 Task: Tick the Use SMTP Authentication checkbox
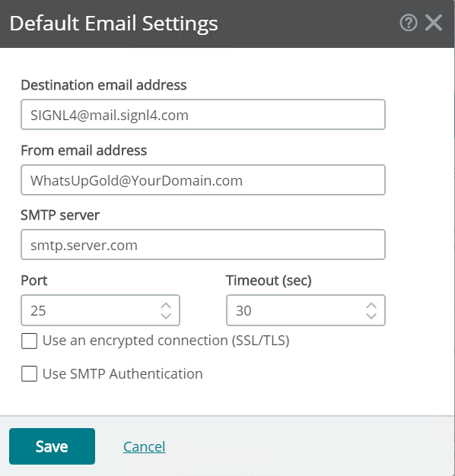(29, 373)
